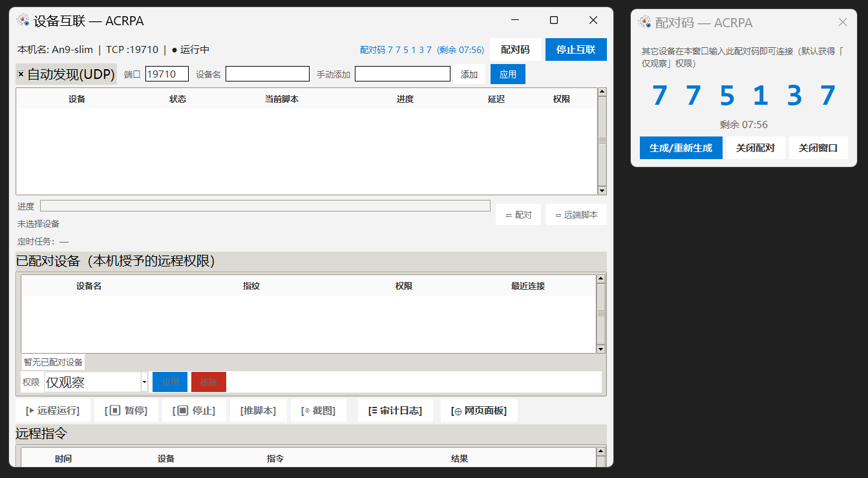
Task: Click the 停止 button
Action: tap(194, 411)
